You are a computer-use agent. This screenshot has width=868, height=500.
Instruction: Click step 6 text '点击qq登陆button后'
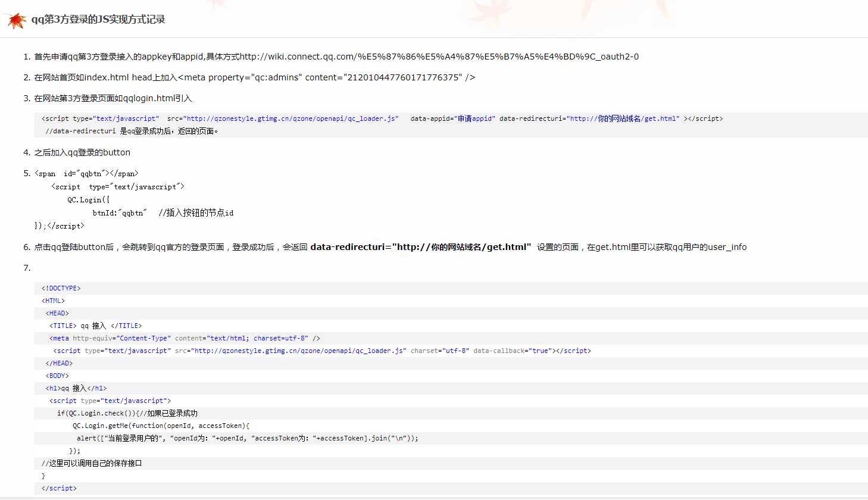pyautogui.click(x=74, y=247)
